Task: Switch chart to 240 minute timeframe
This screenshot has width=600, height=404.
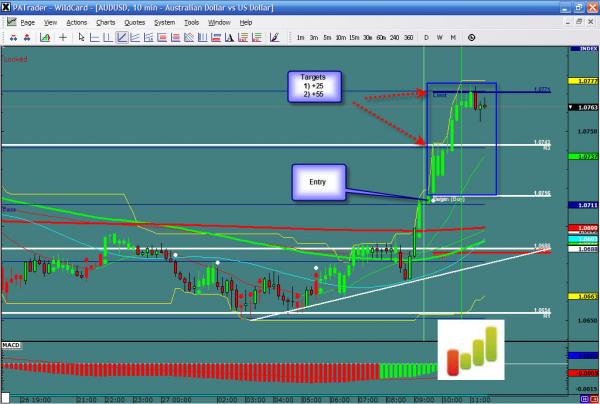Action: click(x=392, y=37)
